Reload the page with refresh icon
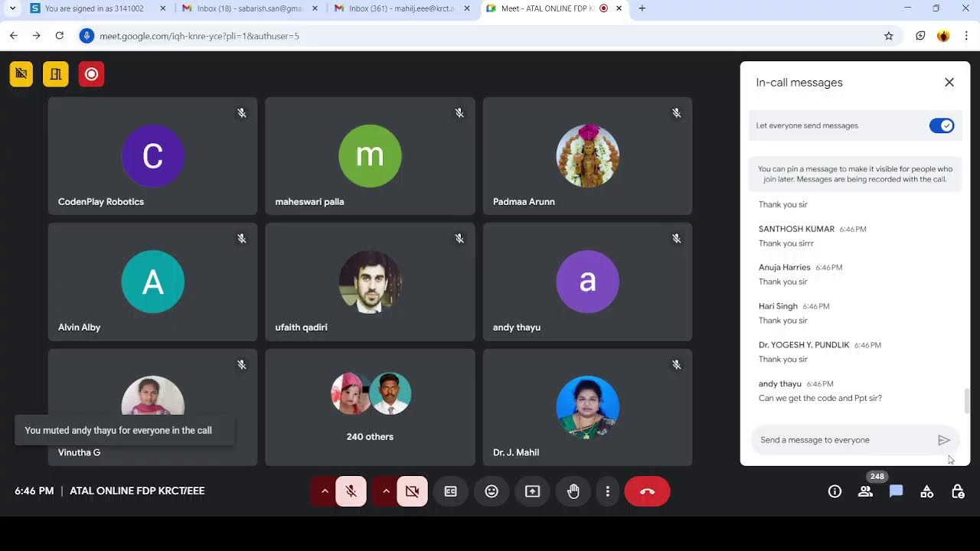 [60, 35]
